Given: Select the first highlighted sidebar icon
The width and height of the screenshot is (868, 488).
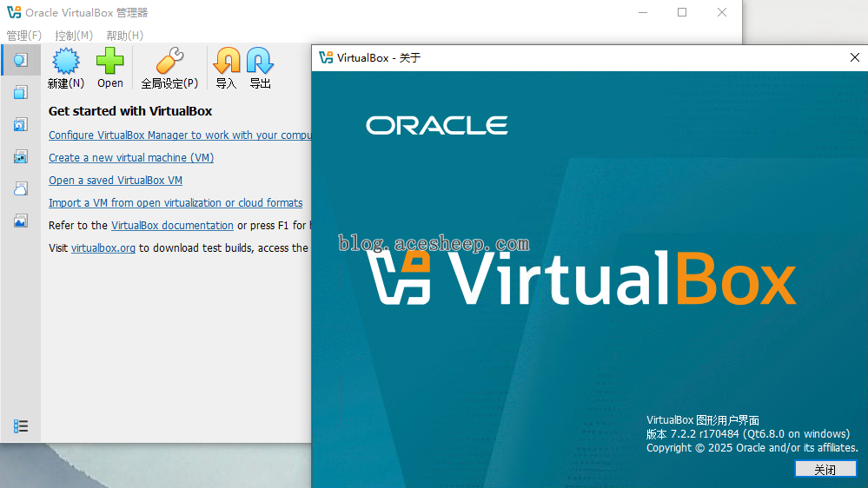Looking at the screenshot, I should pyautogui.click(x=21, y=60).
